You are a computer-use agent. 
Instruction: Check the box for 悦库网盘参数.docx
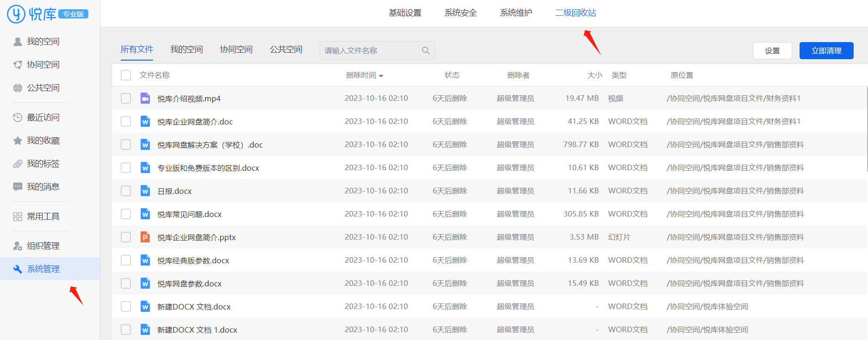pos(126,283)
